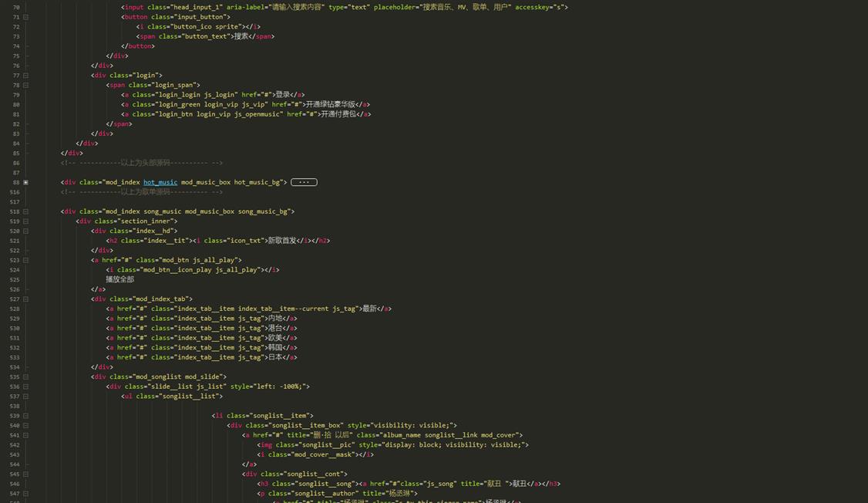This screenshot has width=868, height=503.
Task: Click the "mod_index_tab" class value
Action: tap(160, 299)
